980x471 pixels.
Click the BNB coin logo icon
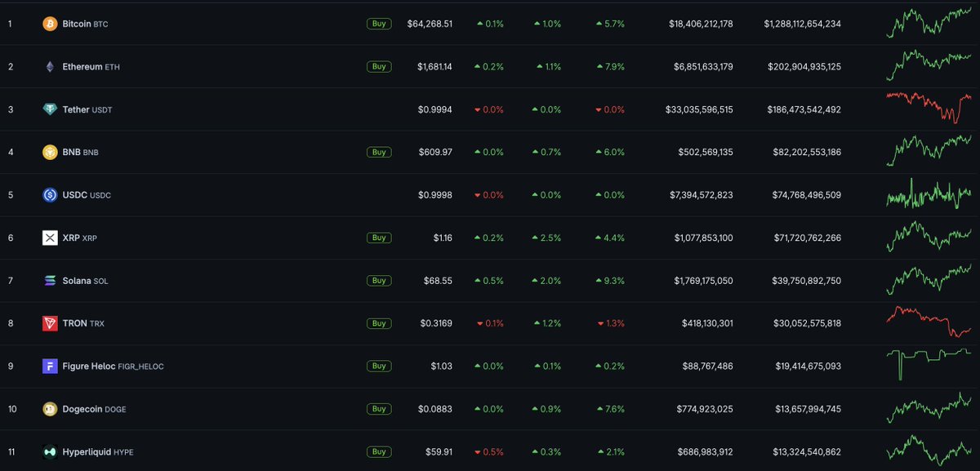click(50, 152)
